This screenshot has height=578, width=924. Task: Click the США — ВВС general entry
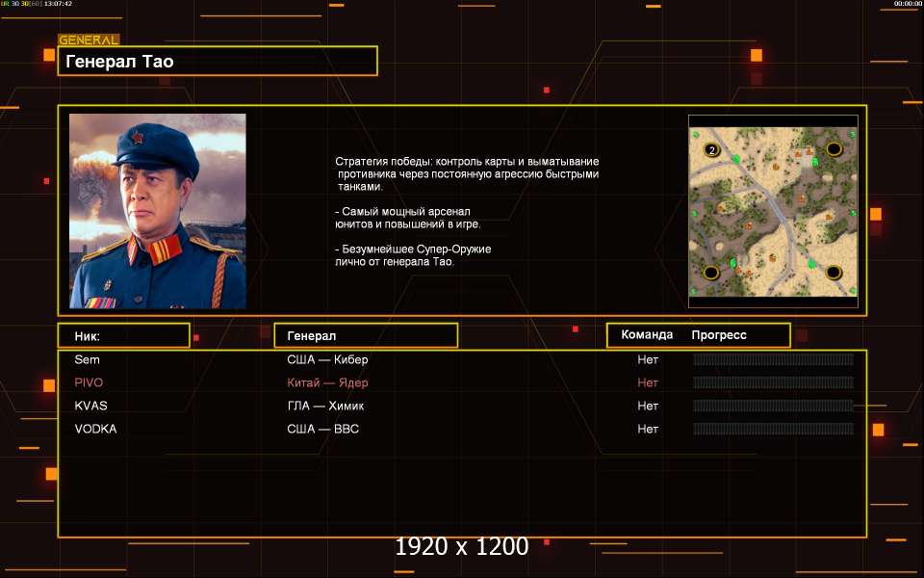pos(323,429)
